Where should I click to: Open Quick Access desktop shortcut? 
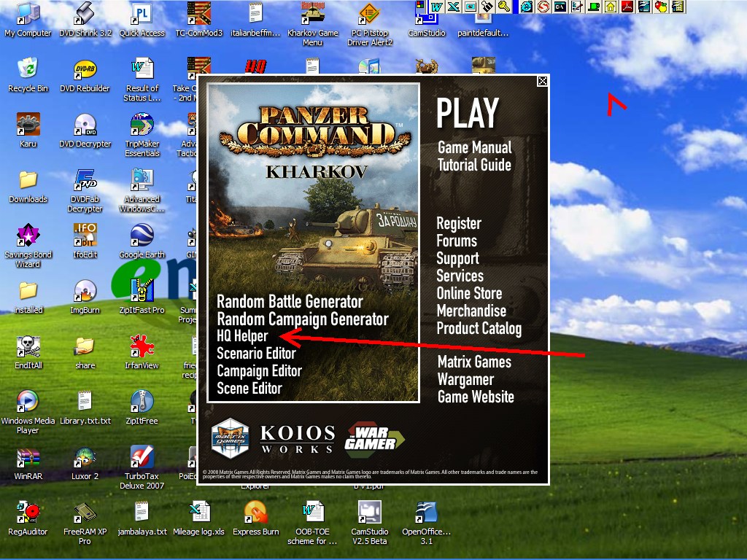point(142,19)
